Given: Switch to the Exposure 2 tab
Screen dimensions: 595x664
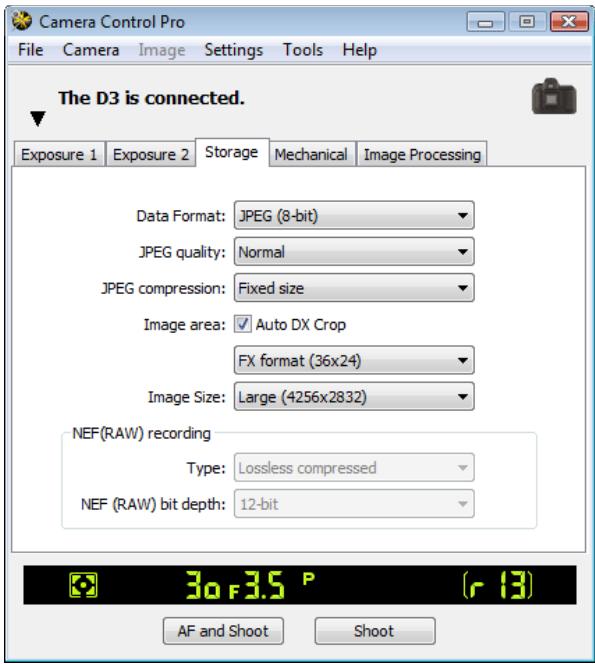Looking at the screenshot, I should pyautogui.click(x=151, y=155).
